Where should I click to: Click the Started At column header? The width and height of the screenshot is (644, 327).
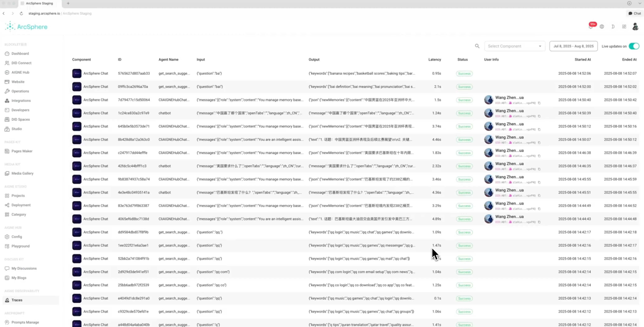coord(583,60)
